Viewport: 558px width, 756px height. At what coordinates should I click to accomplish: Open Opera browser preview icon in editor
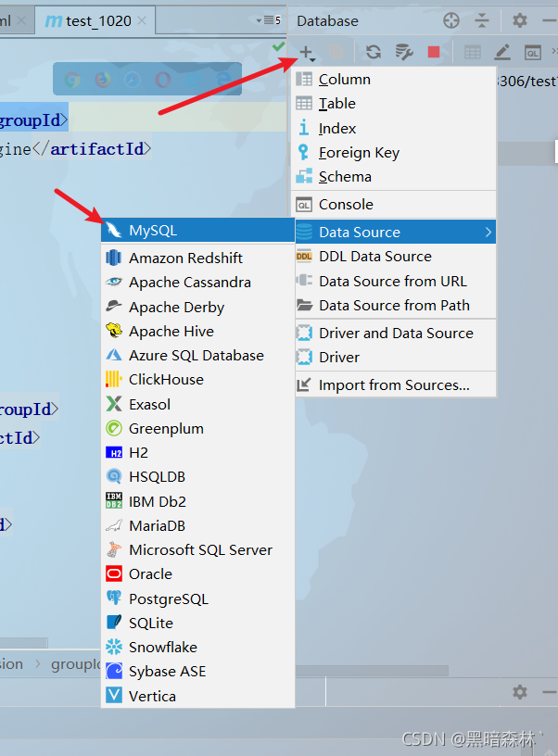162,79
